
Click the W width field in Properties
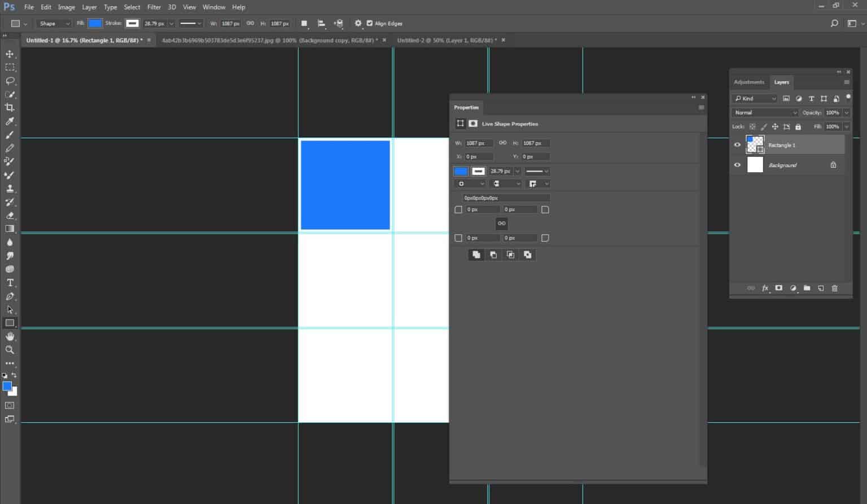click(479, 143)
